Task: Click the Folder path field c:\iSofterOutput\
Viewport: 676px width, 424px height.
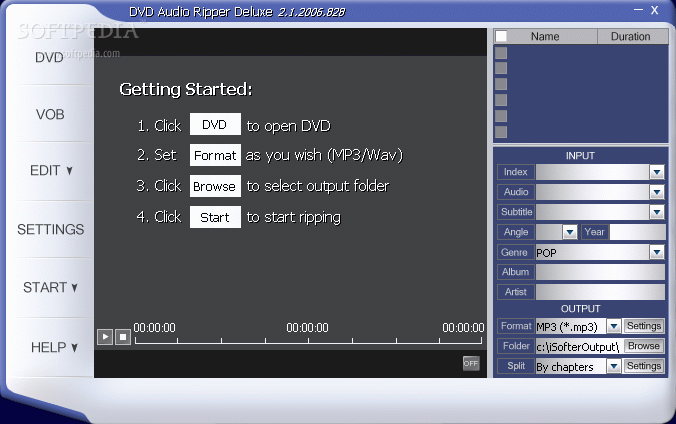Action: 578,347
